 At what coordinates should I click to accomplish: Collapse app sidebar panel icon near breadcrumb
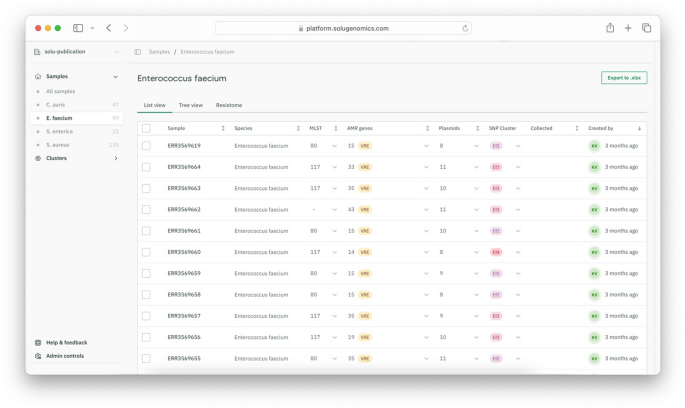pos(138,52)
